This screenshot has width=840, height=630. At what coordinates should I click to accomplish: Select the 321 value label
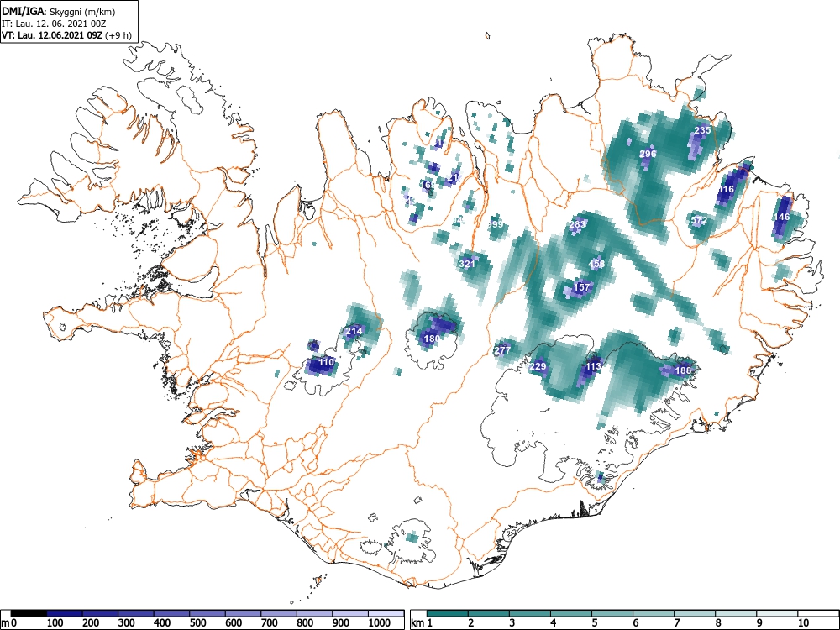coord(467,264)
